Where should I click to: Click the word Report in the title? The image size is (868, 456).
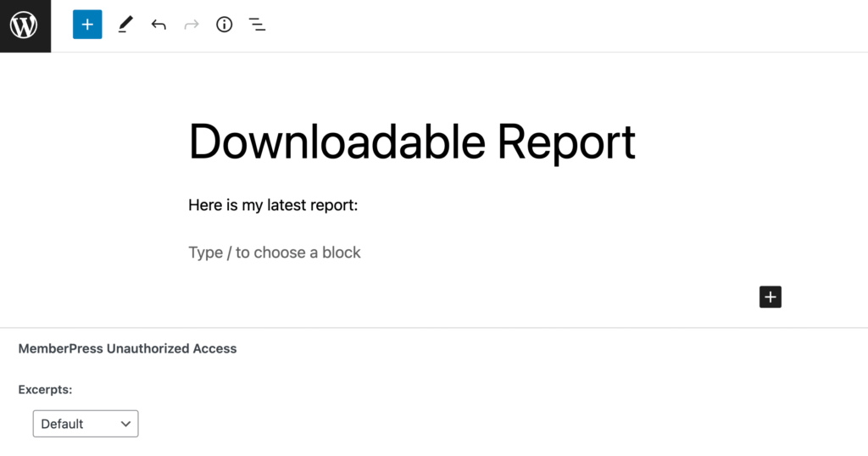pos(566,142)
